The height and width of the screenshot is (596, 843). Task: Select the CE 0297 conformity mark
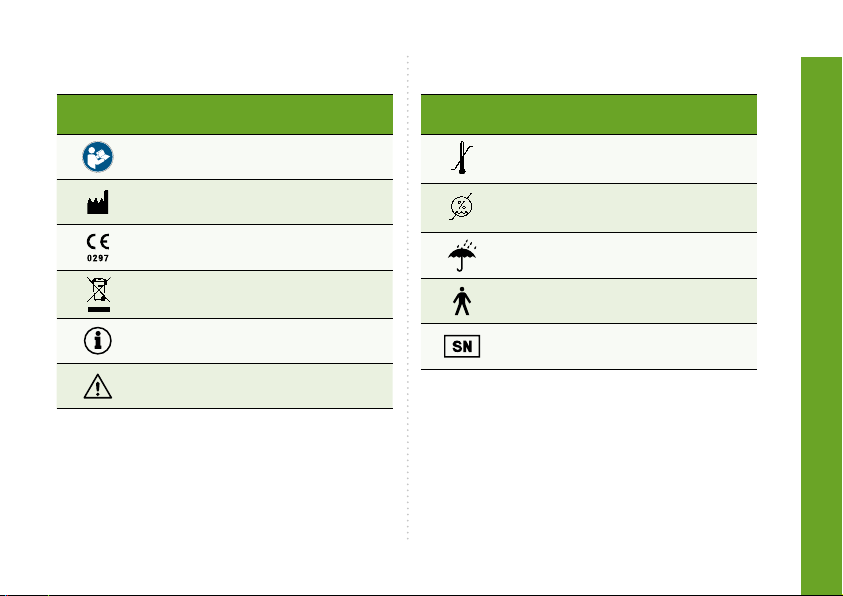[x=98, y=247]
